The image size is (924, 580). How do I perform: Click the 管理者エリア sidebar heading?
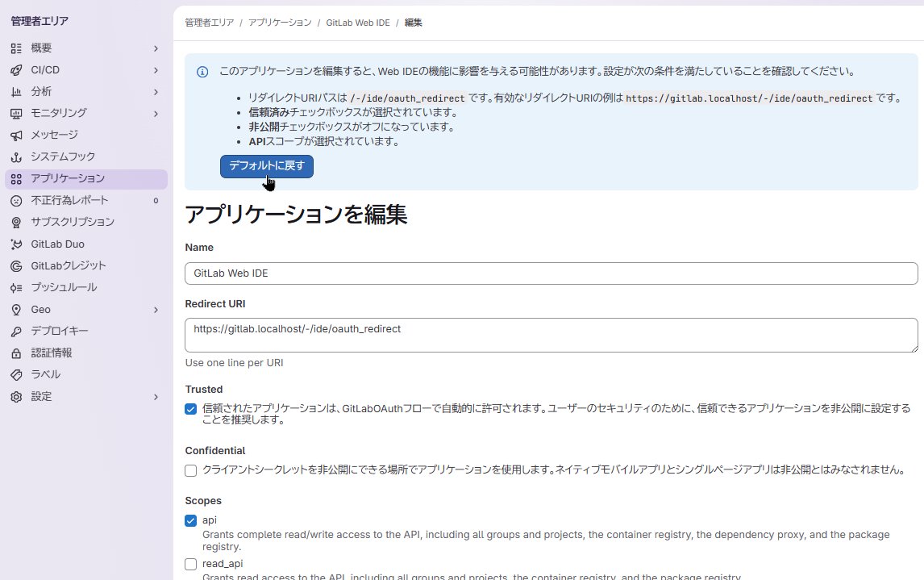pos(40,21)
